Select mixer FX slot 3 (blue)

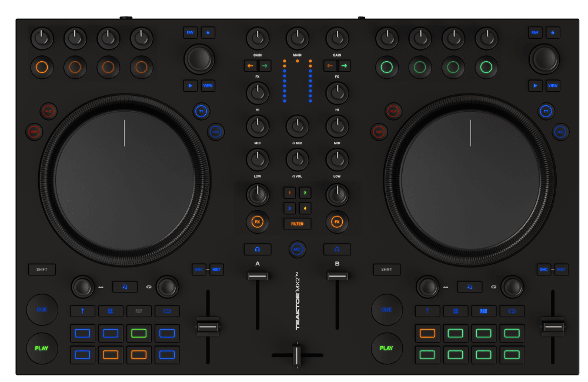[x=289, y=208]
